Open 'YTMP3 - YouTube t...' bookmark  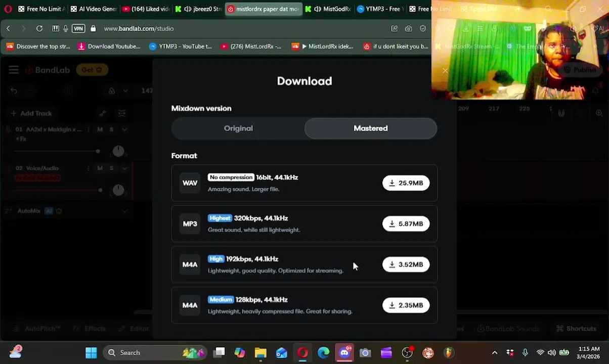pos(181,47)
